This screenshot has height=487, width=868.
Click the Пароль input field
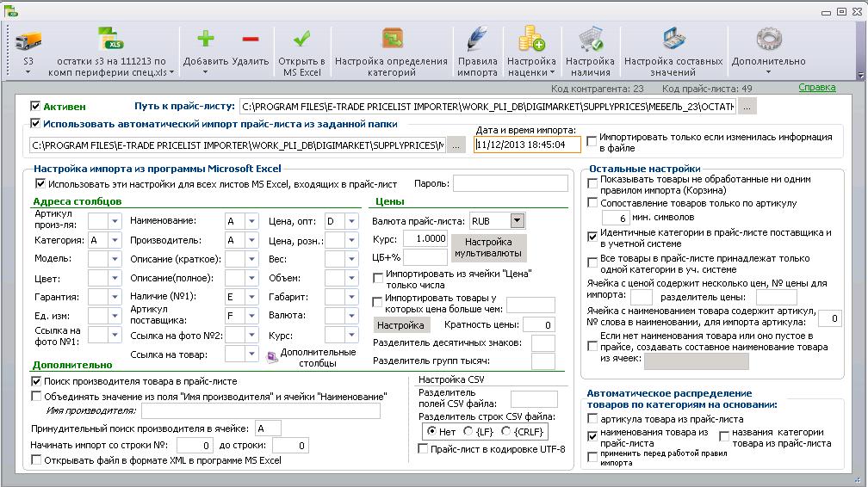pyautogui.click(x=511, y=184)
